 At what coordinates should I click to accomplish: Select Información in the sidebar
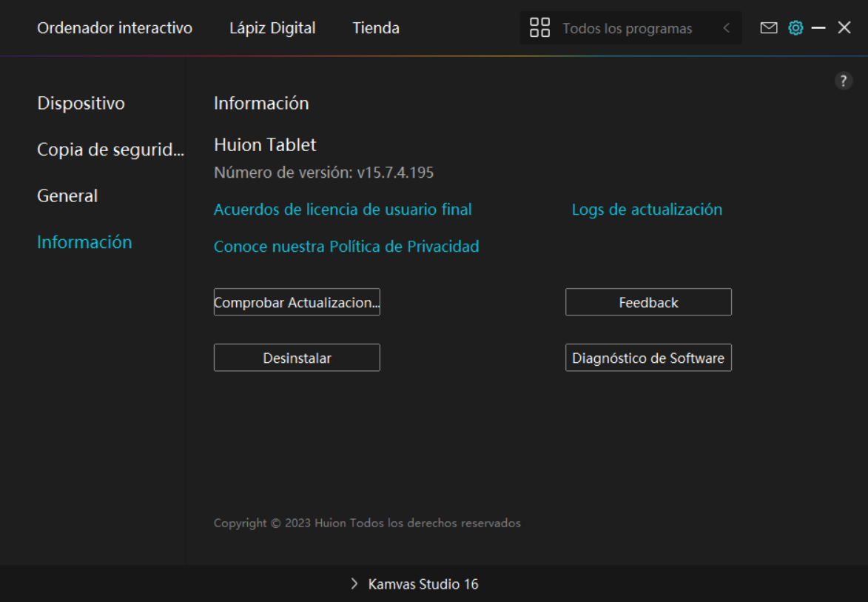pyautogui.click(x=84, y=242)
